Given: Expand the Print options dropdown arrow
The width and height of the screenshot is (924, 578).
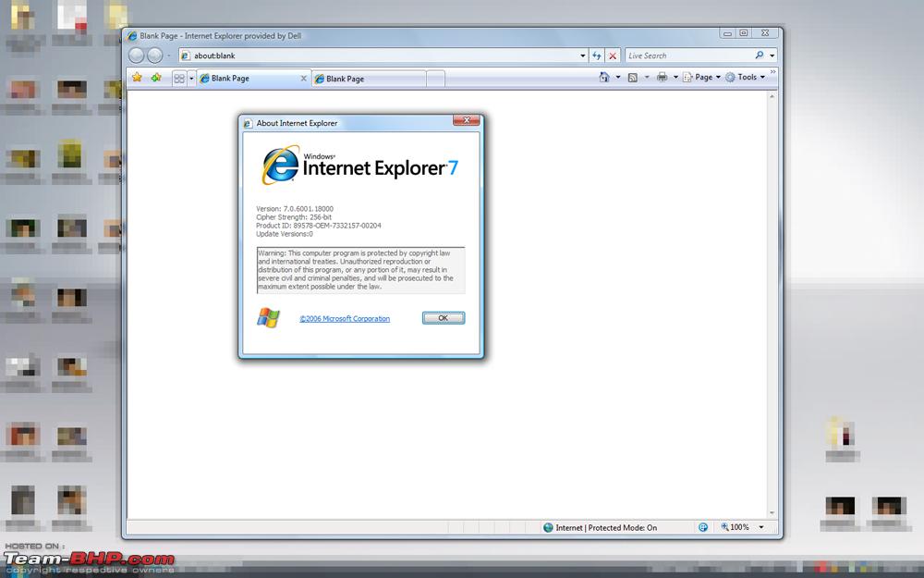Looking at the screenshot, I should [x=675, y=78].
